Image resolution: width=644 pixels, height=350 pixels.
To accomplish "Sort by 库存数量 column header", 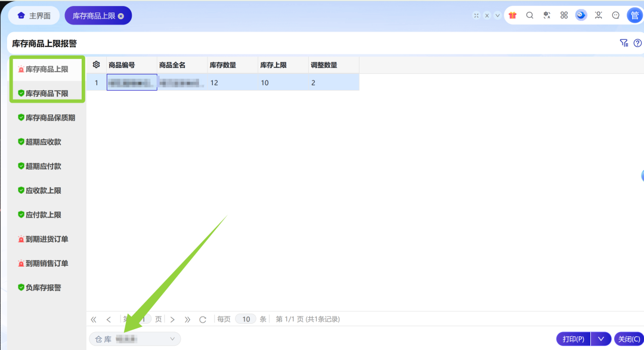I will (x=233, y=65).
